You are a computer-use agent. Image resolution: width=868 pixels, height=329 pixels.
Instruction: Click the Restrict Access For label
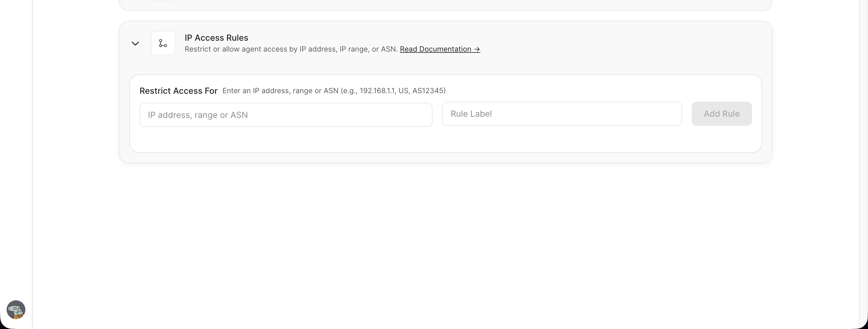click(178, 91)
